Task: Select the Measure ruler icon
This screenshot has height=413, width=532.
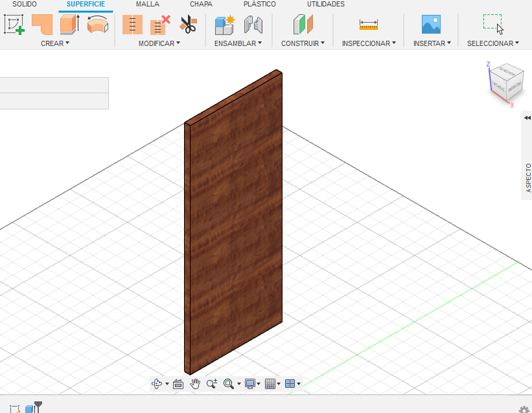Action: click(x=369, y=25)
